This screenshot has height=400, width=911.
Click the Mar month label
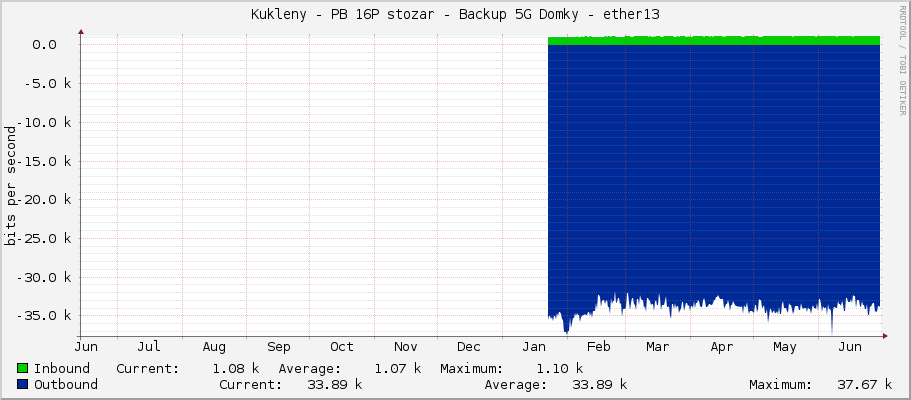[657, 347]
